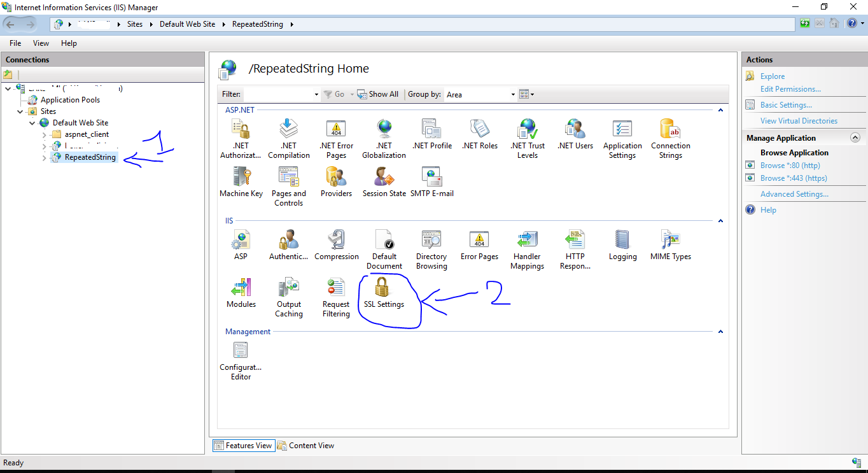Open Request Filtering feature
The height and width of the screenshot is (473, 868).
point(336,297)
